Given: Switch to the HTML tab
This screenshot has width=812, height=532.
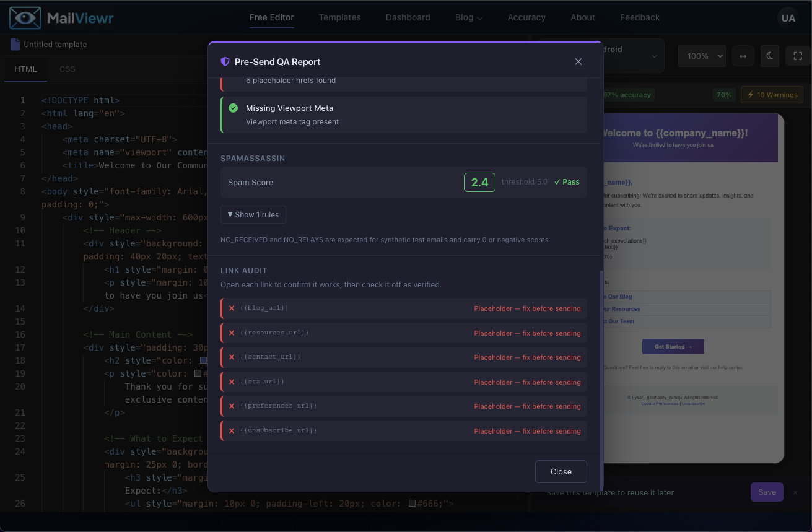Looking at the screenshot, I should [x=25, y=69].
